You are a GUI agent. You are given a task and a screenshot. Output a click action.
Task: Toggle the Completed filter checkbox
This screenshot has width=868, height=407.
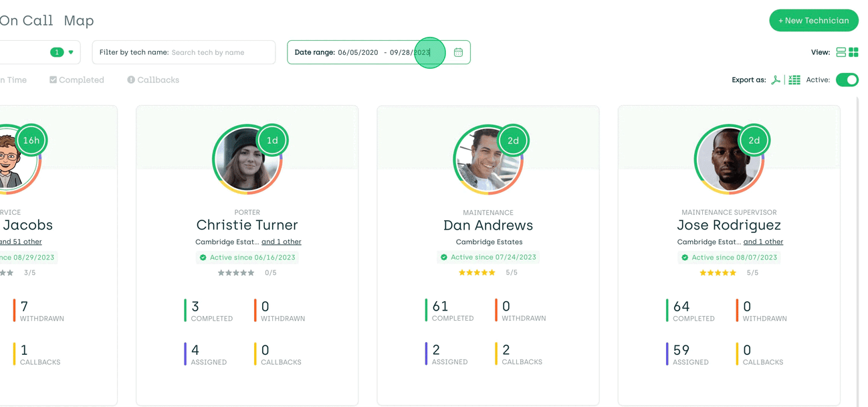point(77,80)
